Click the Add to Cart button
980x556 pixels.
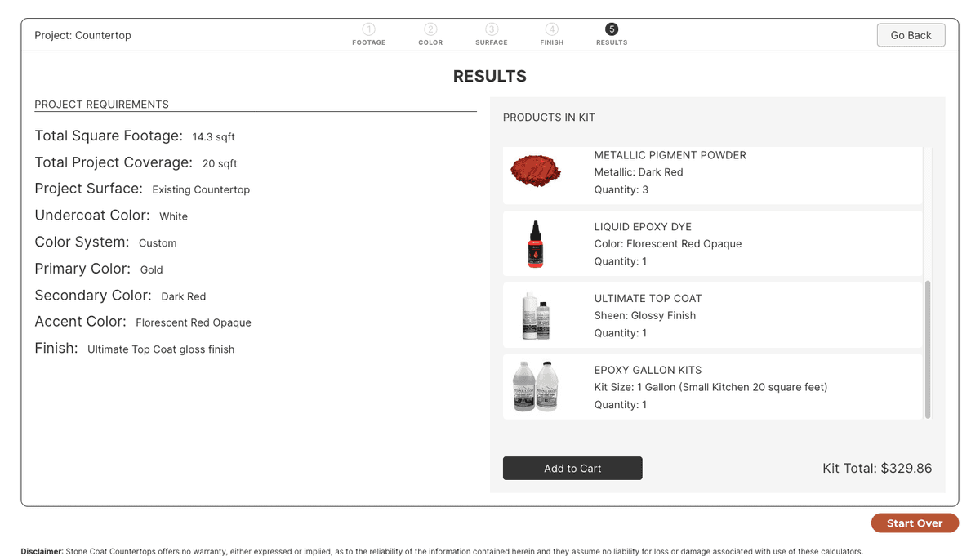tap(572, 468)
